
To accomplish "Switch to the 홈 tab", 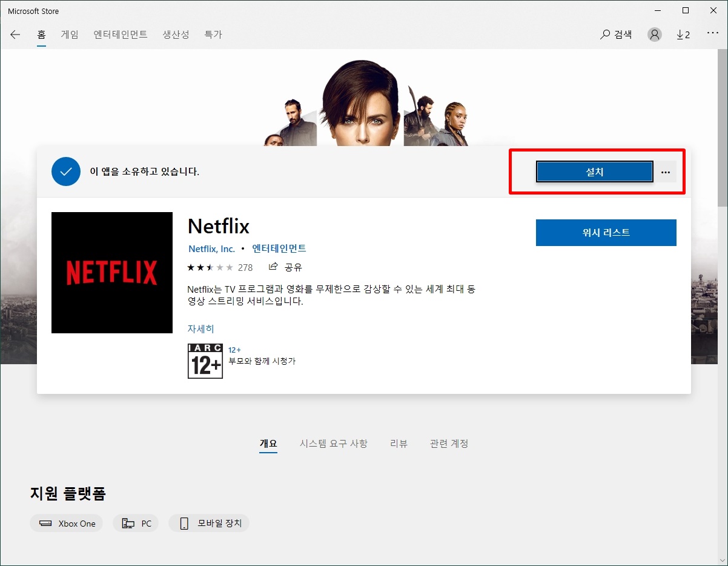I will [41, 35].
